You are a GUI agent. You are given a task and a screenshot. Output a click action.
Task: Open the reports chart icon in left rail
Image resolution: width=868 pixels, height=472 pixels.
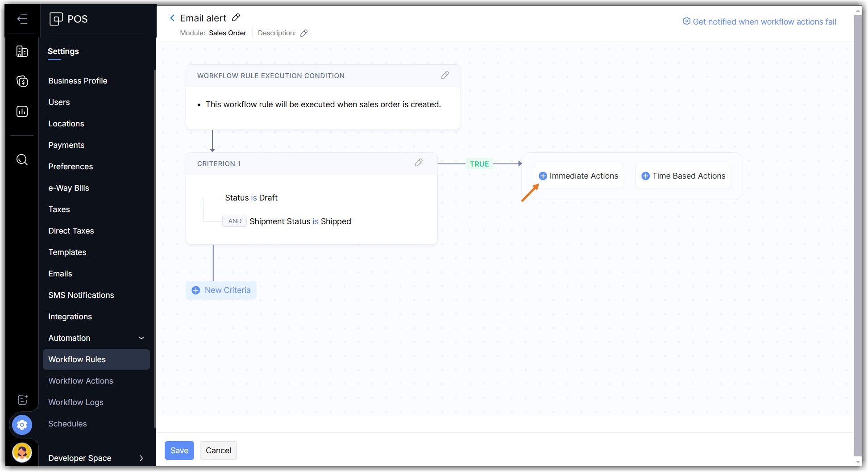(22, 111)
